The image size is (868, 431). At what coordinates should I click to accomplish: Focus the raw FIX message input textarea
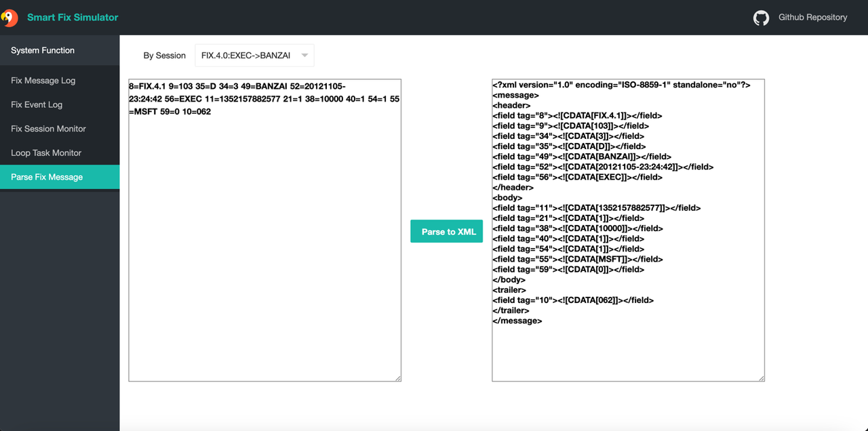tap(265, 230)
